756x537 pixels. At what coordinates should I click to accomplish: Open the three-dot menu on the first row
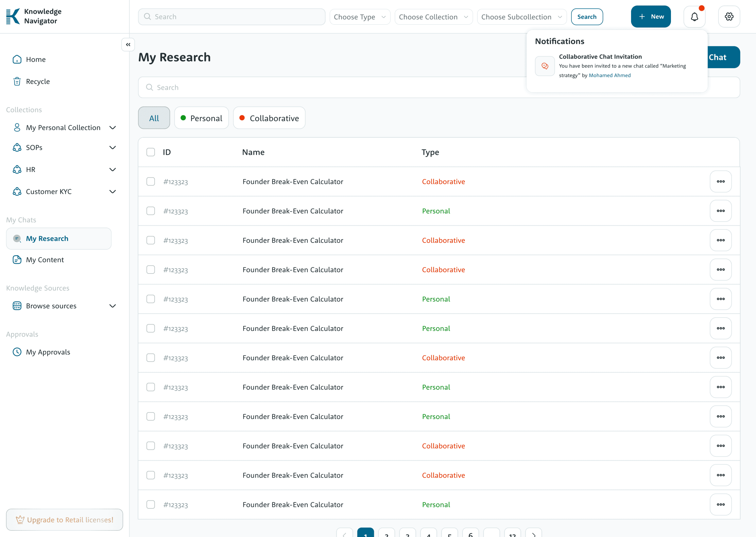[720, 181]
